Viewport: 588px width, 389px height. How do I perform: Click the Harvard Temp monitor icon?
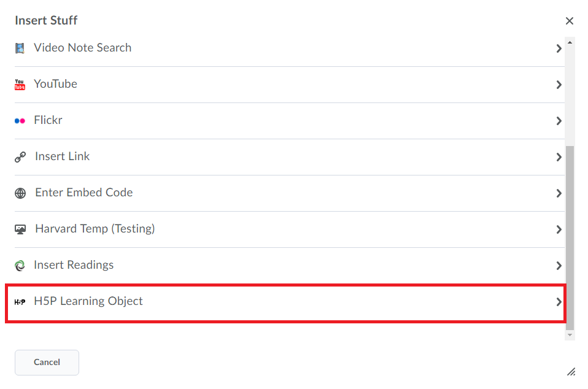[20, 229]
